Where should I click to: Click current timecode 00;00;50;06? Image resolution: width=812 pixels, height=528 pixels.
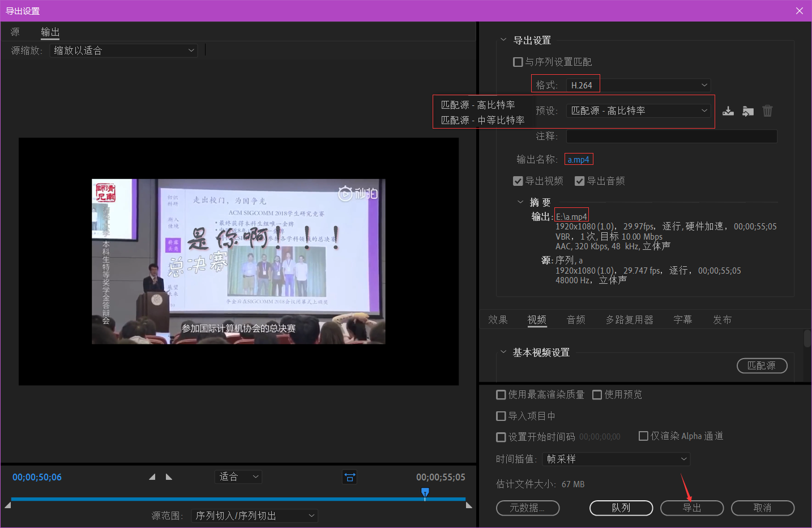(x=37, y=477)
